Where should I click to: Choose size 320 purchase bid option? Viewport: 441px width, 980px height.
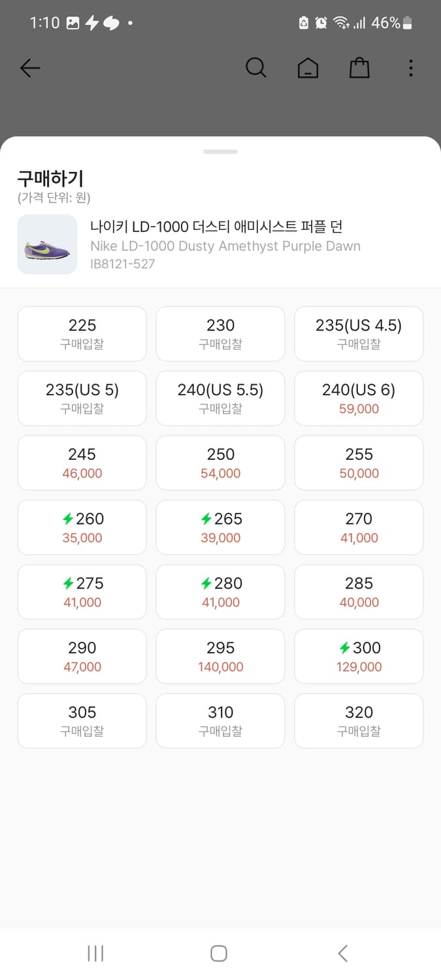[x=359, y=721]
